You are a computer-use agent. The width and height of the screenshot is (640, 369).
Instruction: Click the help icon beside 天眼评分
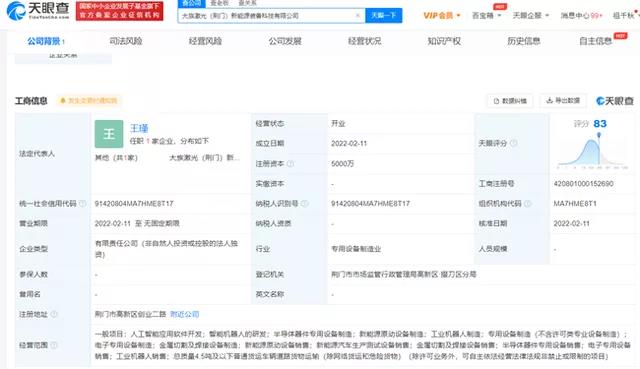click(x=514, y=143)
